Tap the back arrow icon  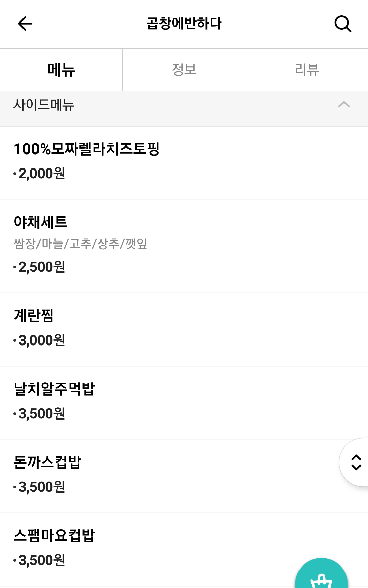click(x=25, y=24)
